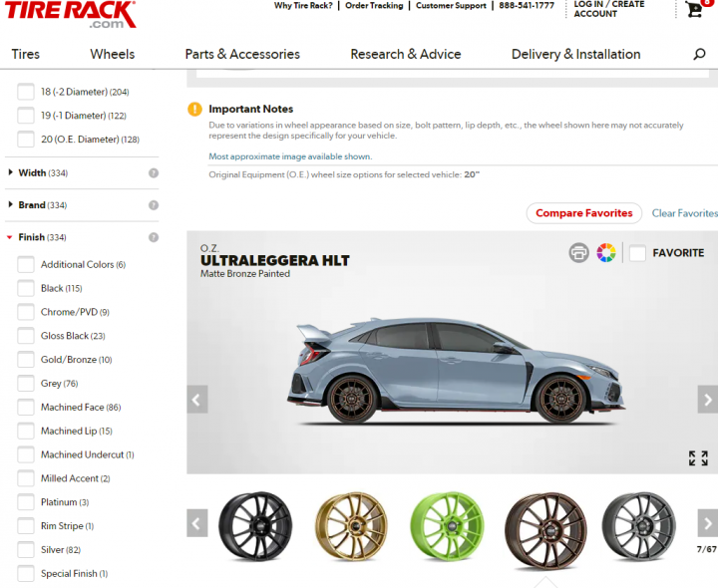
Task: Show previous wheel on vehicle preview
Action: pyautogui.click(x=197, y=400)
